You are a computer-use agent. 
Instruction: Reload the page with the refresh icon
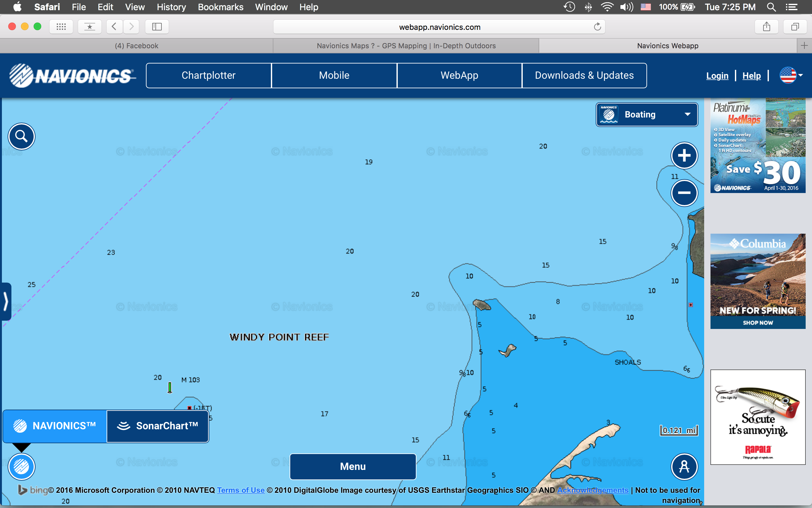point(597,27)
